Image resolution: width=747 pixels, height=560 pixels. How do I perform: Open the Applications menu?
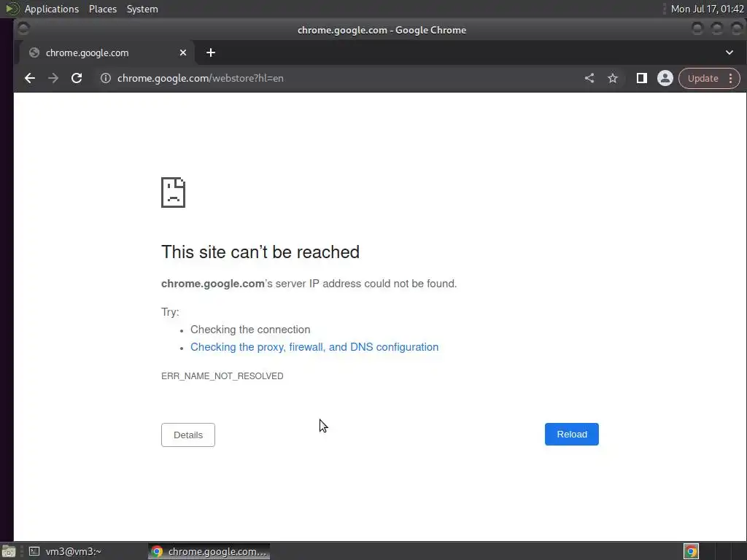click(52, 9)
